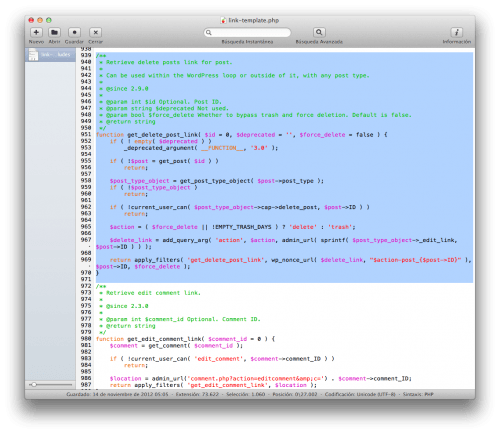
Task: Show document Información panel
Action: click(457, 32)
